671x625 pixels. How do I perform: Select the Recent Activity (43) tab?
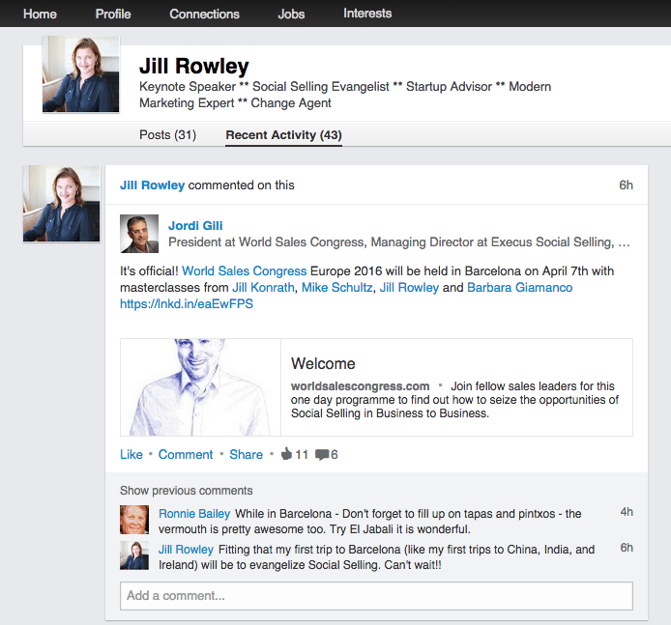(284, 135)
